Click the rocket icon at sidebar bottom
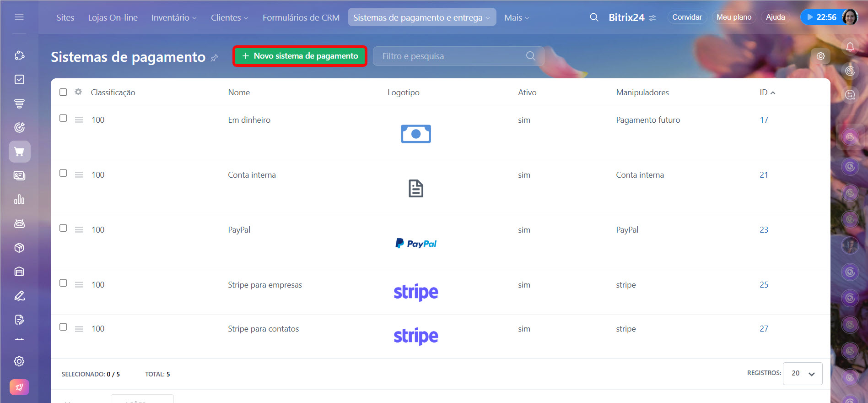Screen dimensions: 868x403 coord(19,387)
